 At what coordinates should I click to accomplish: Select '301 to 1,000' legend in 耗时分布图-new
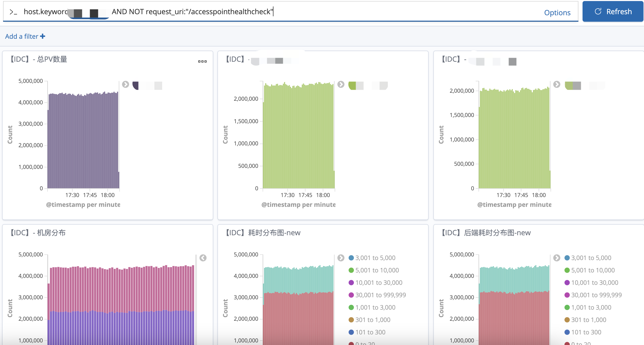coord(370,320)
